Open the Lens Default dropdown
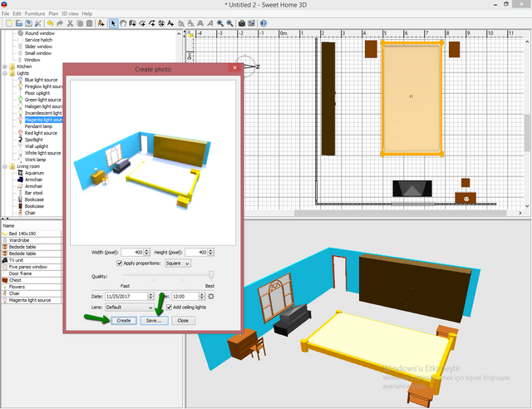 [129, 307]
